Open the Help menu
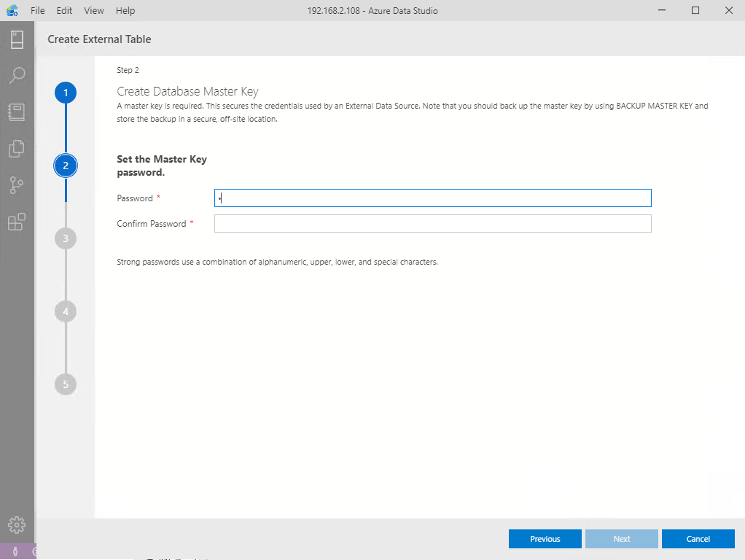The image size is (745, 560). 125,11
